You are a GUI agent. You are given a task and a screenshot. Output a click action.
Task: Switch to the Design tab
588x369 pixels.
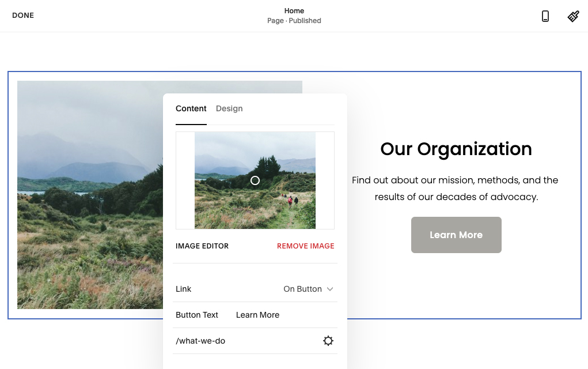(x=229, y=108)
